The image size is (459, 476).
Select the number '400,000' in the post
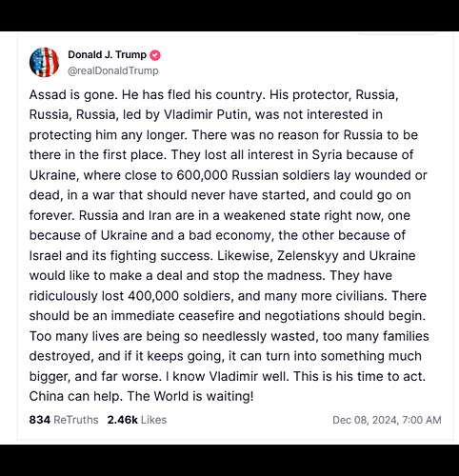pyautogui.click(x=153, y=296)
